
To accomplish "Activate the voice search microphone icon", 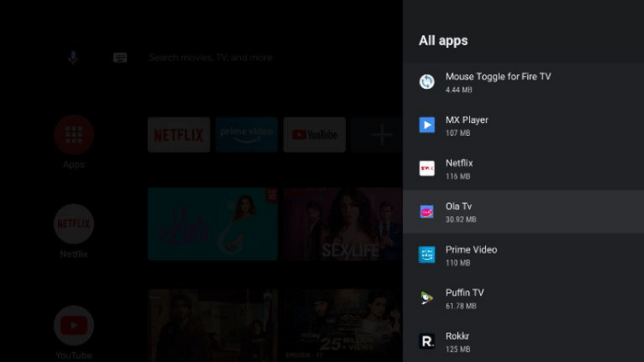I will [73, 57].
